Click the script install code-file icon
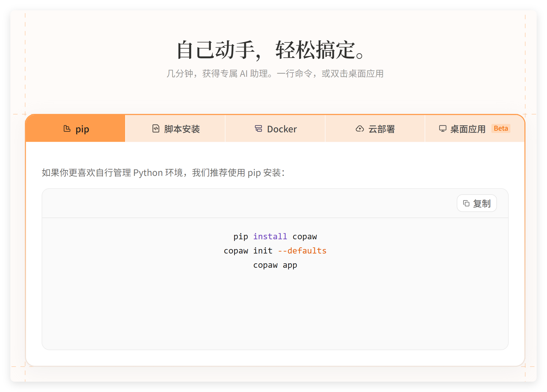The width and height of the screenshot is (547, 392). click(x=156, y=129)
